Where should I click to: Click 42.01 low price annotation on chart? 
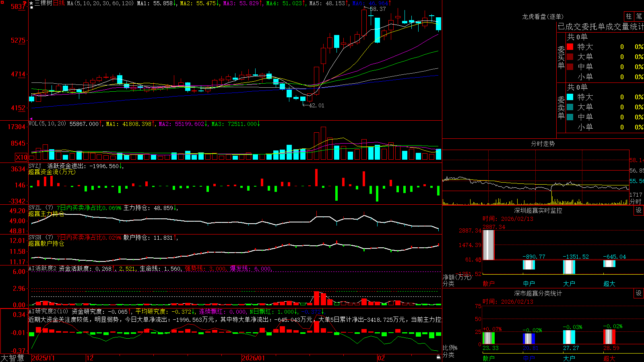(316, 105)
